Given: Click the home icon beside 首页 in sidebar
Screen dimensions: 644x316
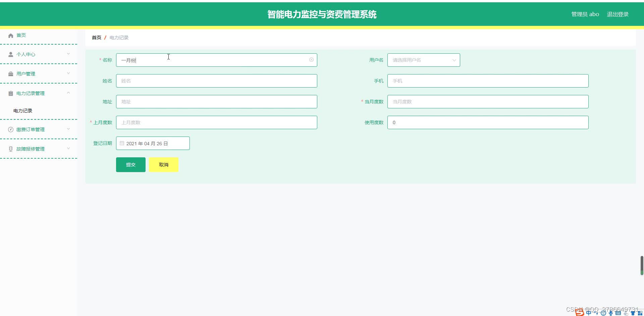Looking at the screenshot, I should (x=11, y=36).
